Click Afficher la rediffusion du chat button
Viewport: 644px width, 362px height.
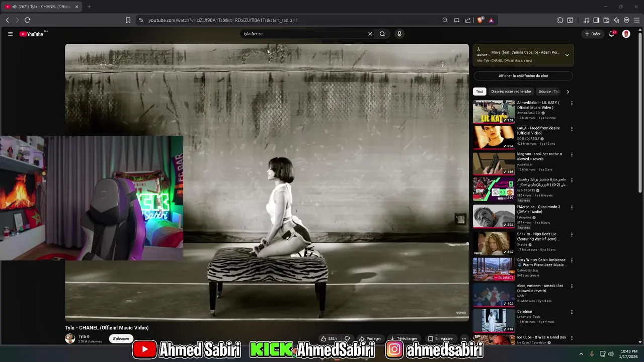click(523, 76)
